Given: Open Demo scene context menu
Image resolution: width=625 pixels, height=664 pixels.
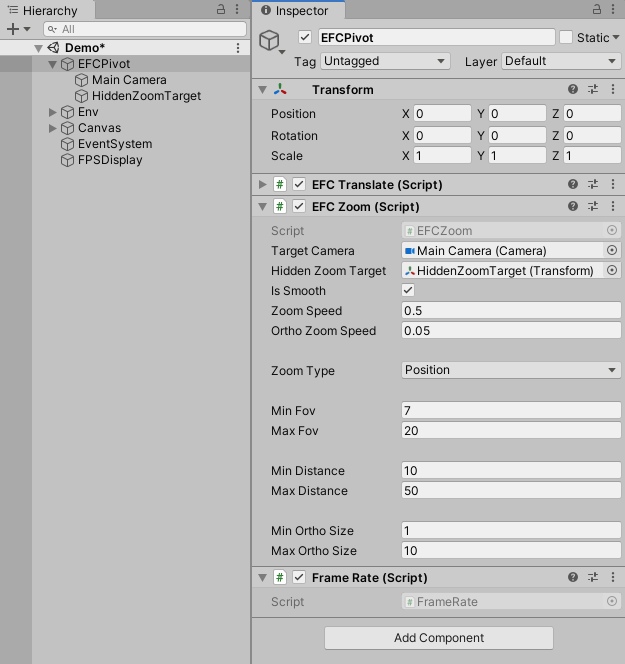Looking at the screenshot, I should (238, 48).
